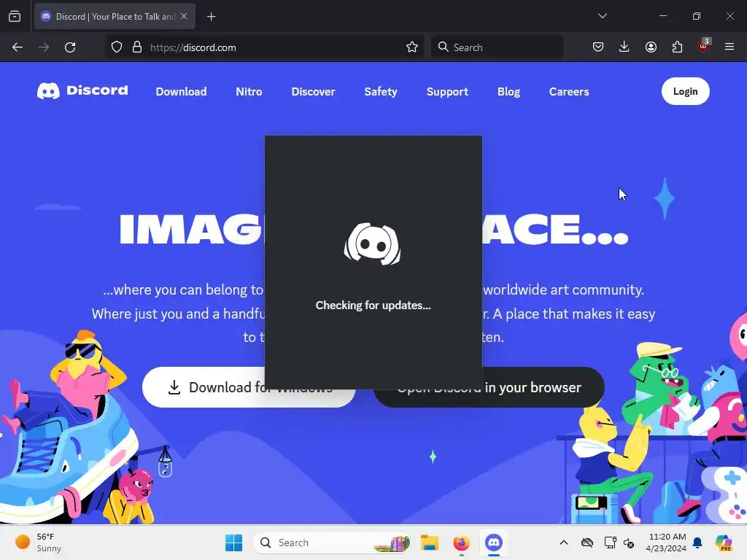Image resolution: width=747 pixels, height=560 pixels.
Task: Bookmark this page with the star icon
Action: [x=412, y=47]
